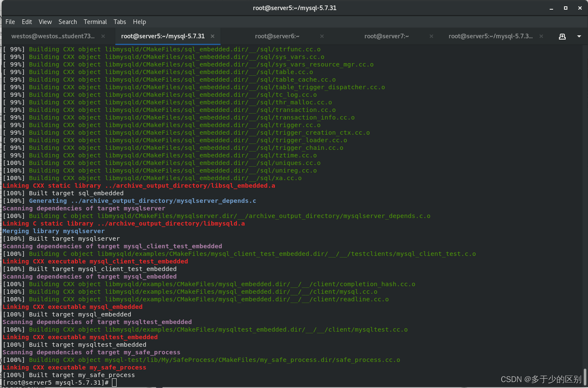Click 'Built target mysqlserver' line

point(61,239)
